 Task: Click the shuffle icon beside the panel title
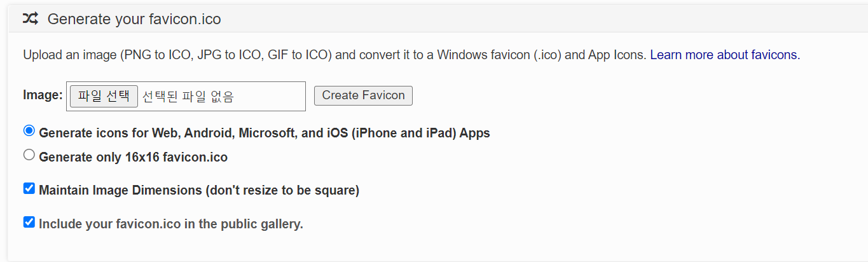coord(30,18)
